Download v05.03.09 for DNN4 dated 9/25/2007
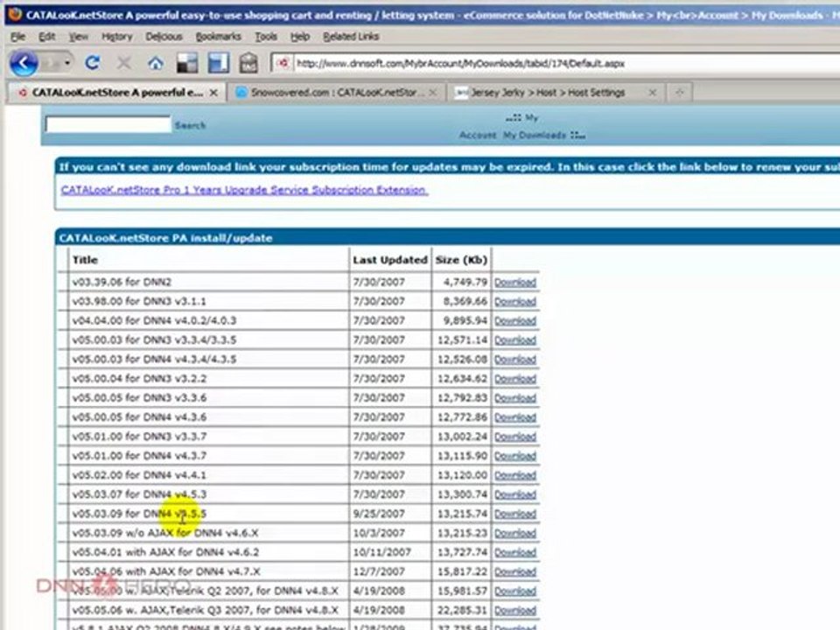 514,514
